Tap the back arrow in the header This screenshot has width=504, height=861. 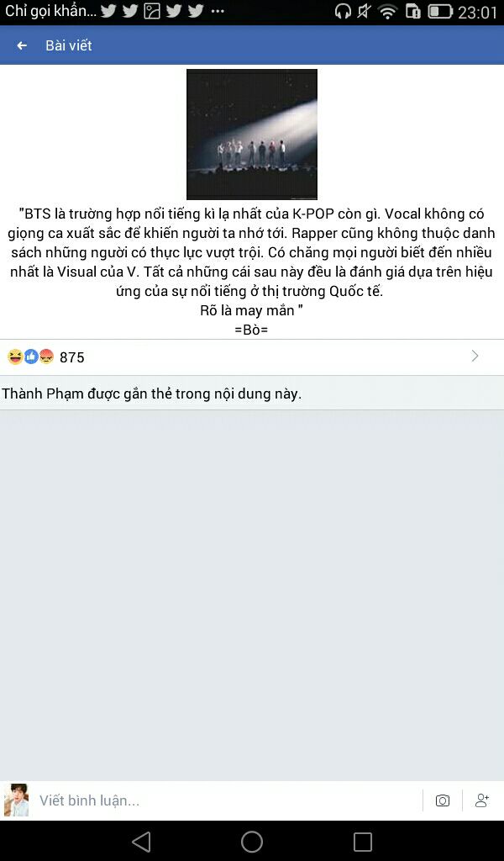click(22, 45)
